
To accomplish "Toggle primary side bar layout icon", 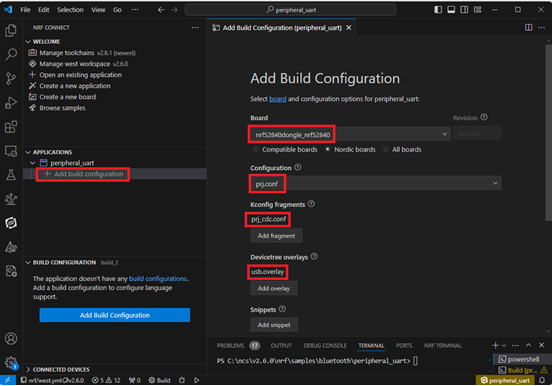I will 438,10.
